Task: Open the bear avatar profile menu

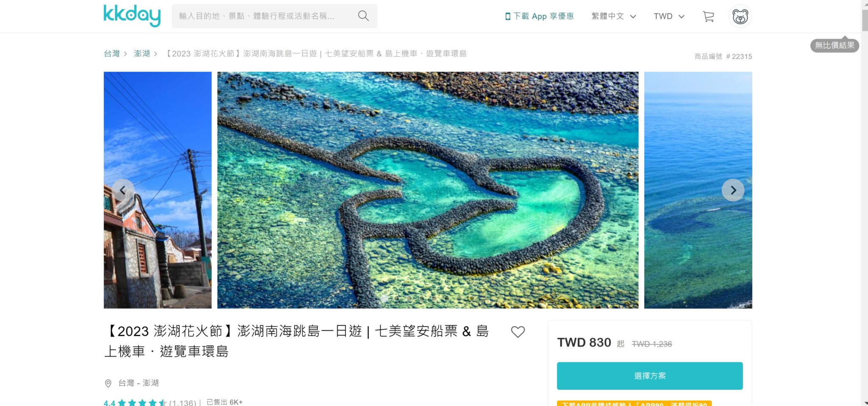Action: (740, 17)
